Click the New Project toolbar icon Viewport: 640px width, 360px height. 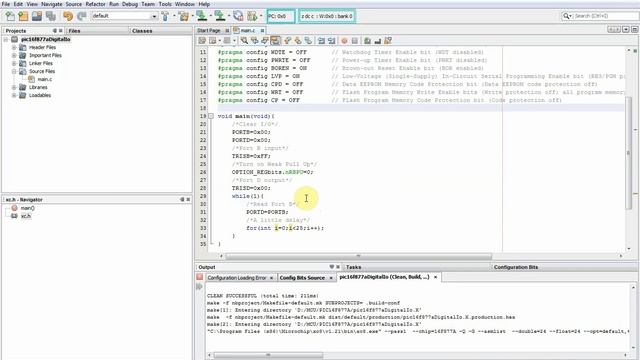(x=23, y=16)
